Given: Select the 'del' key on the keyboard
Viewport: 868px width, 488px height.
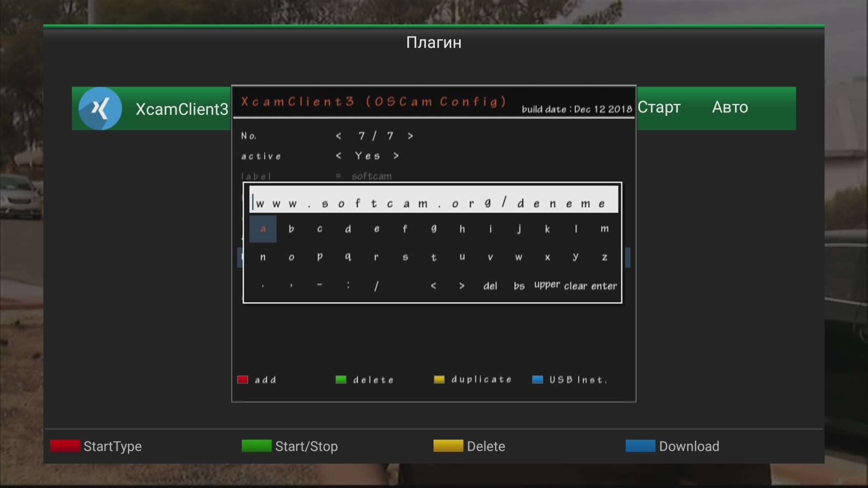Looking at the screenshot, I should coord(491,286).
